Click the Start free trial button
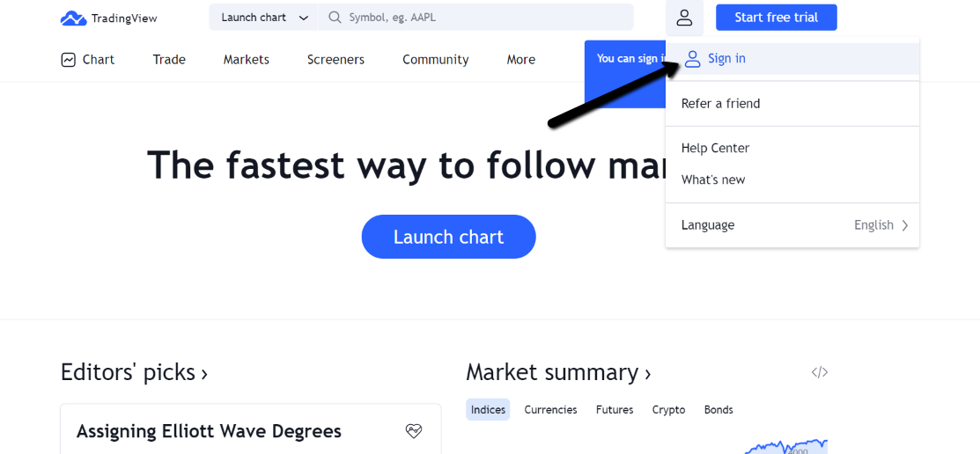 point(776,18)
